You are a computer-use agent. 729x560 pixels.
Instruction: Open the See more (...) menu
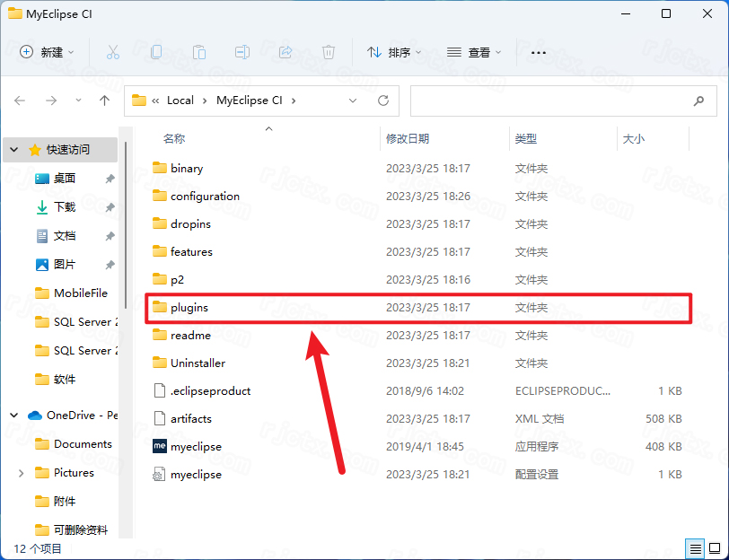pyautogui.click(x=539, y=52)
